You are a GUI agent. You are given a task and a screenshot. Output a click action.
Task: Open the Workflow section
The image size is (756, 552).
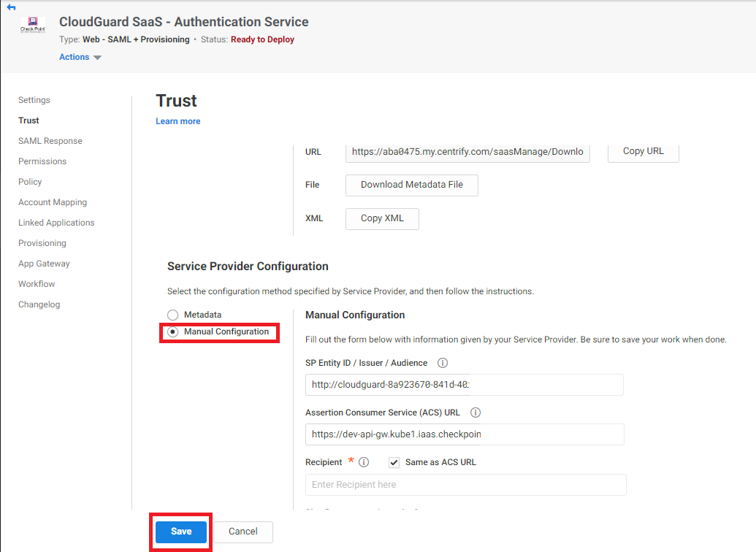(x=37, y=284)
